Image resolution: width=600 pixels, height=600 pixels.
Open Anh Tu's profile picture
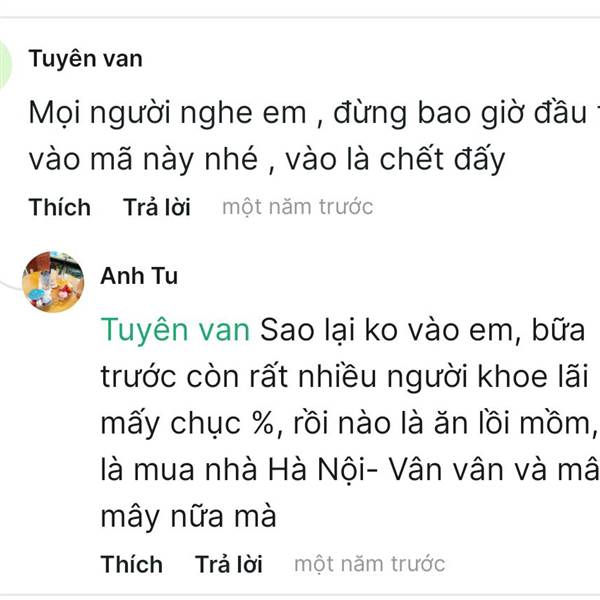(53, 282)
